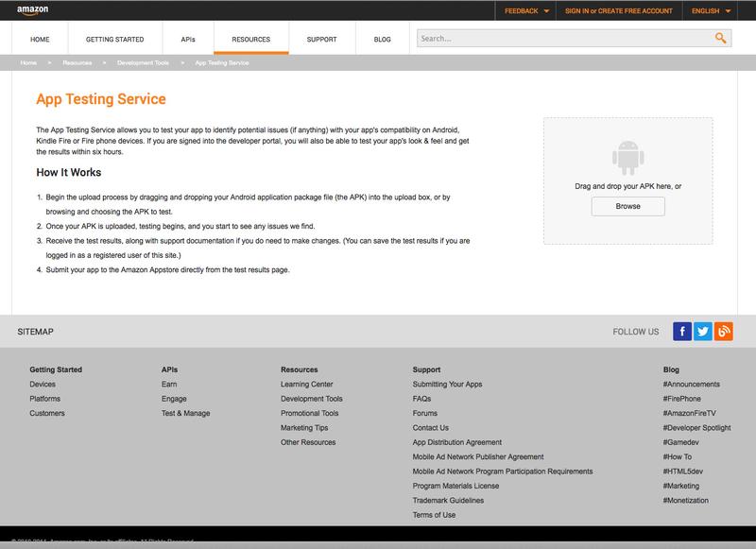
Task: Open the Getting Started nav tab
Action: pyautogui.click(x=114, y=39)
